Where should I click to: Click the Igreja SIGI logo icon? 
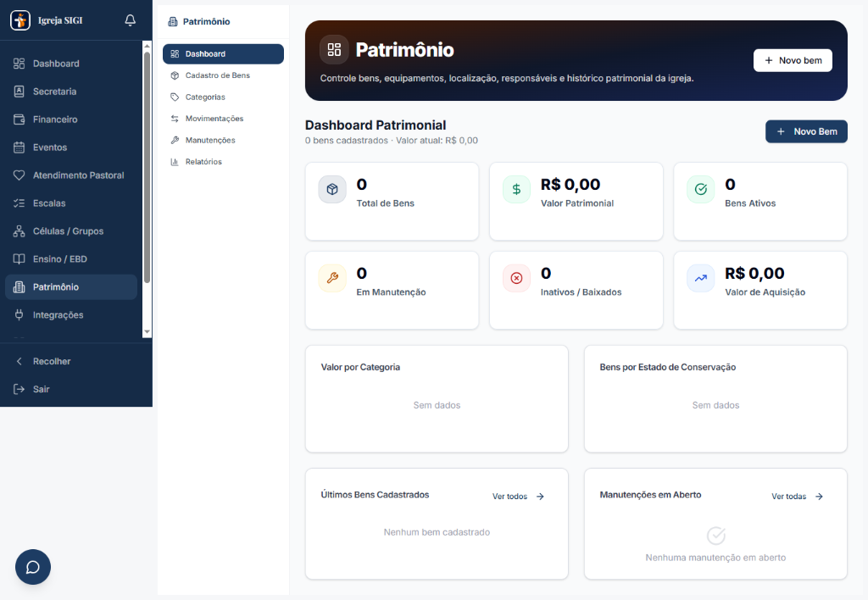(20, 20)
